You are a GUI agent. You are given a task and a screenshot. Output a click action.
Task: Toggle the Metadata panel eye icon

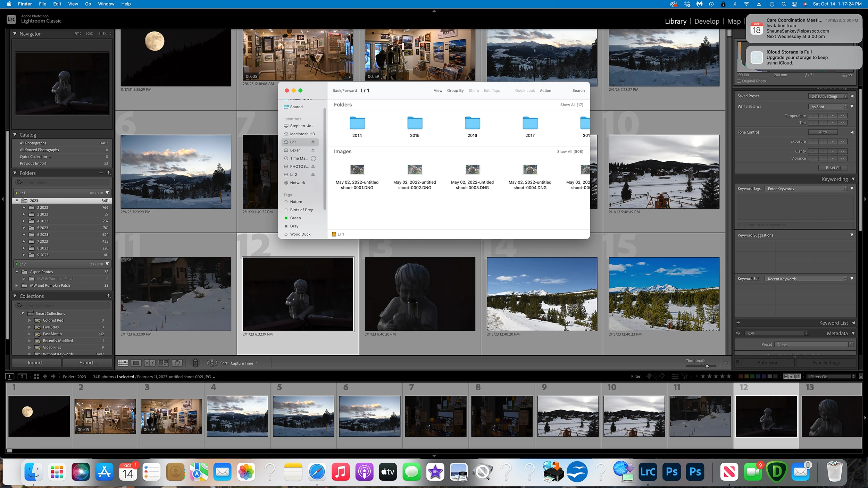click(738, 333)
